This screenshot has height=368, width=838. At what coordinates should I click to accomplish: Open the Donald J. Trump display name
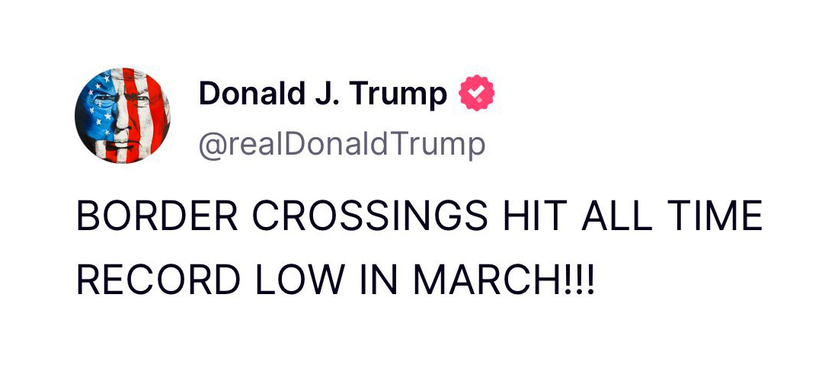click(x=323, y=95)
